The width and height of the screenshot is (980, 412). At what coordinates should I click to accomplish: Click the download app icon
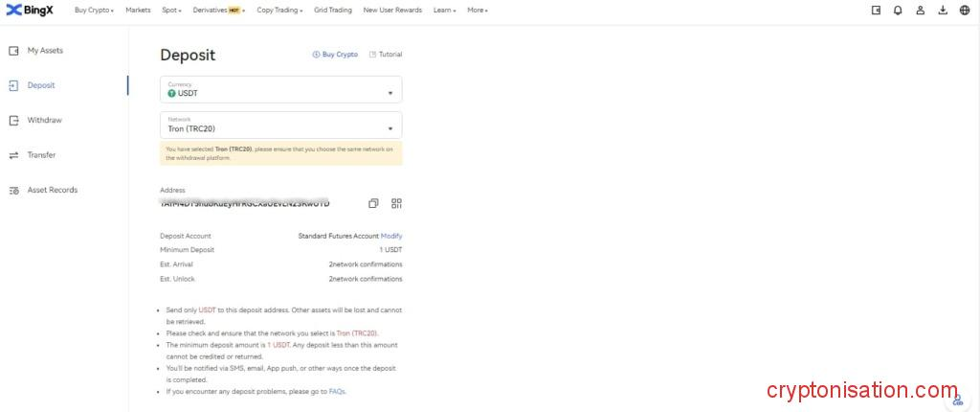(x=942, y=11)
